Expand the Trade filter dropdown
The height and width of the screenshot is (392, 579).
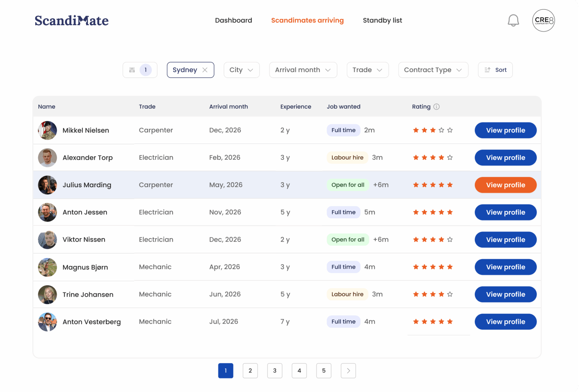pos(367,70)
